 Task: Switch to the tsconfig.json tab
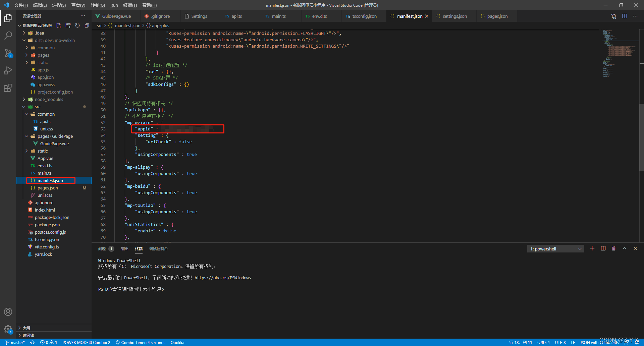(364, 16)
